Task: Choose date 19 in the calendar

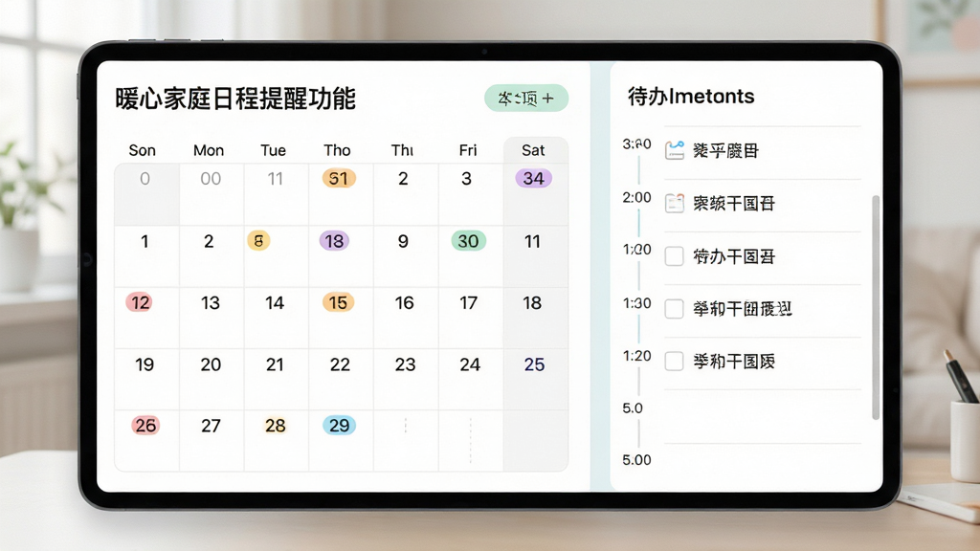Action: click(145, 364)
